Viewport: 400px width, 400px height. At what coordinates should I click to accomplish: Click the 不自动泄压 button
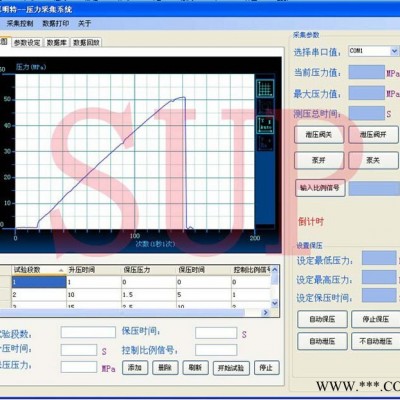pyautogui.click(x=376, y=341)
